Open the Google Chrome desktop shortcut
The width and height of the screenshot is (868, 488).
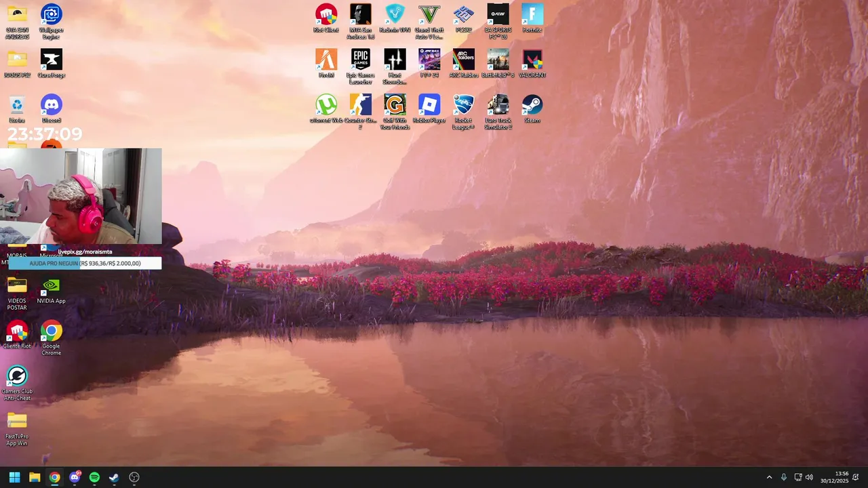pos(52,338)
